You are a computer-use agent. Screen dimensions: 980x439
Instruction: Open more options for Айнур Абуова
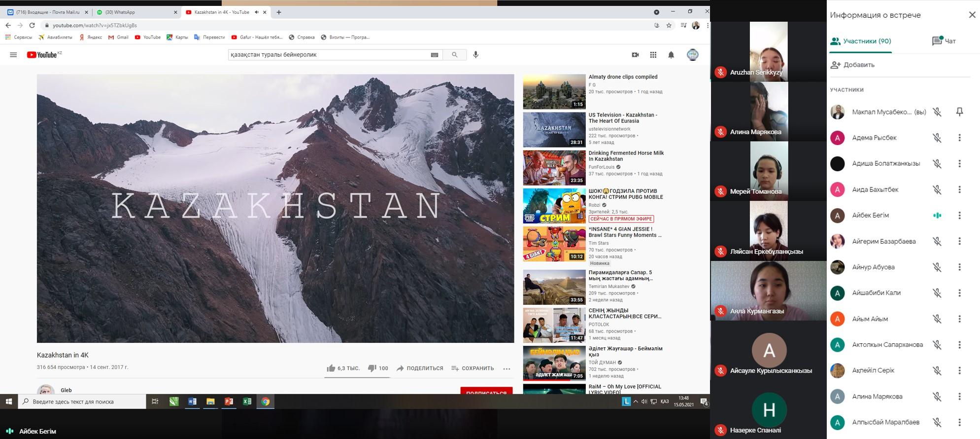pyautogui.click(x=959, y=267)
